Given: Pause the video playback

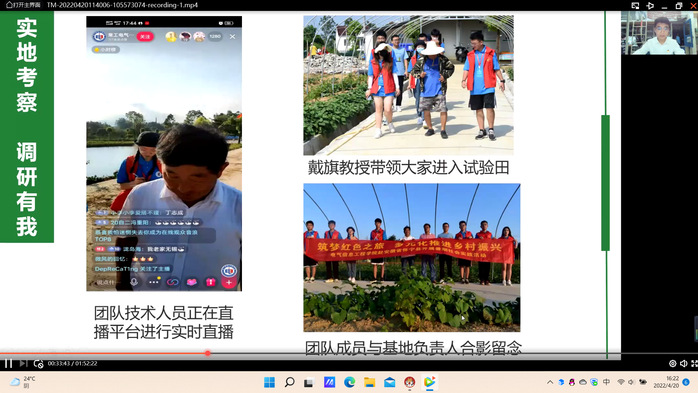Looking at the screenshot, I should [x=8, y=364].
